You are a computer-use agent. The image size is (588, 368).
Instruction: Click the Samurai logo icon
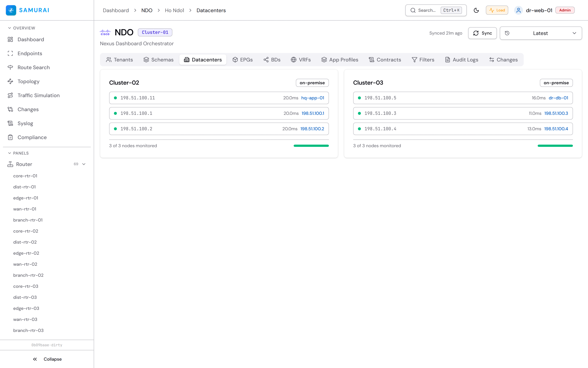[11, 10]
